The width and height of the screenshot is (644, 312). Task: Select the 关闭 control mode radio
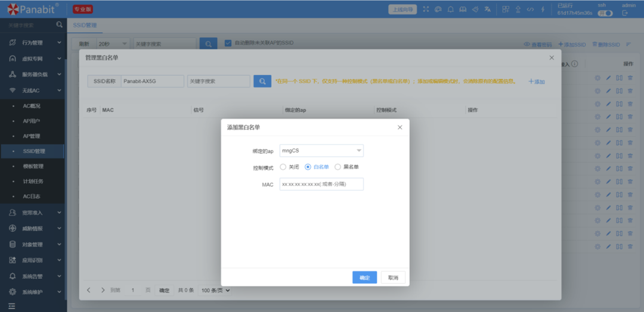(283, 167)
